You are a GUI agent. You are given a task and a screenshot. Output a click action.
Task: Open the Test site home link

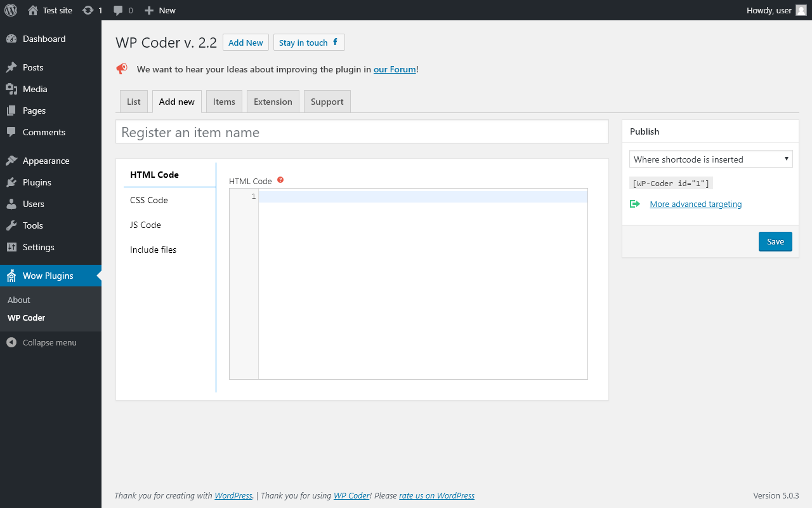tap(50, 10)
